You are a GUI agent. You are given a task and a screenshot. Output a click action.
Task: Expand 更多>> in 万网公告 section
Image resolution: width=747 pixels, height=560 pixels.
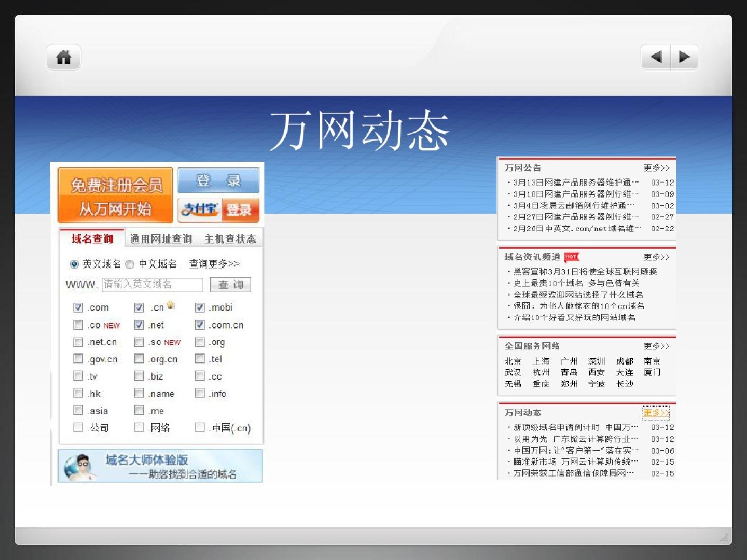click(656, 168)
